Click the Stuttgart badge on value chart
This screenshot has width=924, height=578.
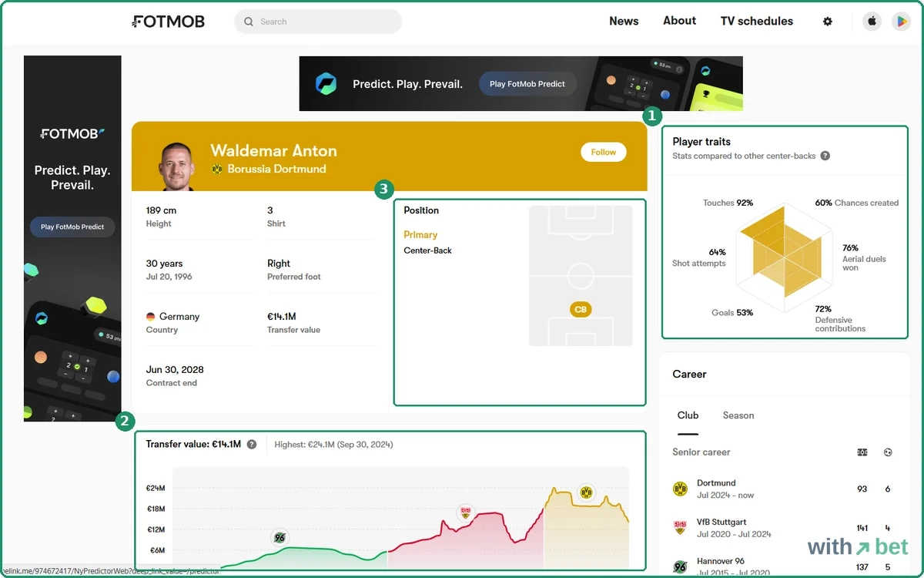(465, 513)
